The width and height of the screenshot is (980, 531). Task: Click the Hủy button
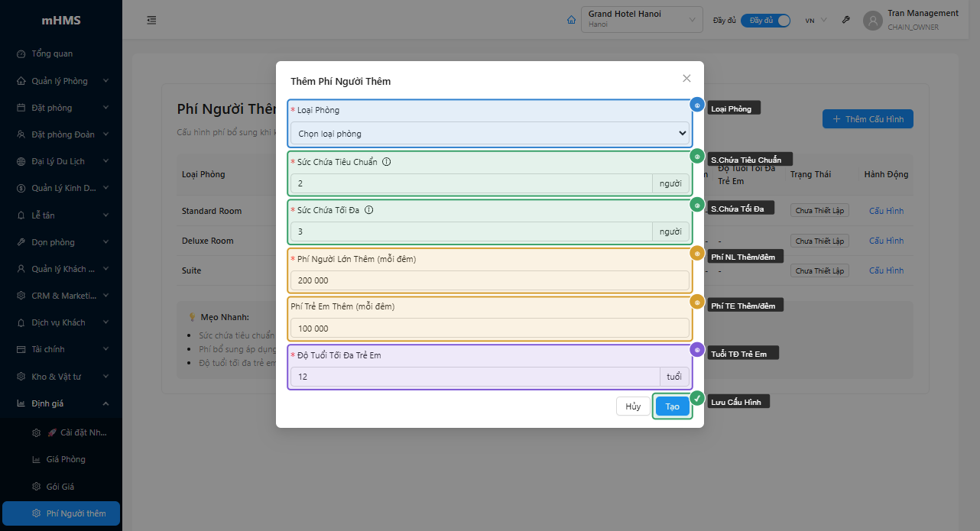point(633,406)
